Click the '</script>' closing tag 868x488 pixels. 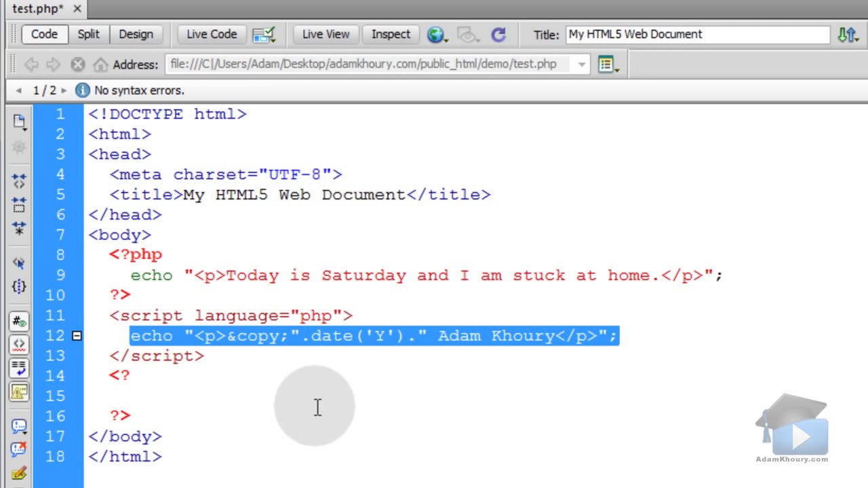[157, 355]
